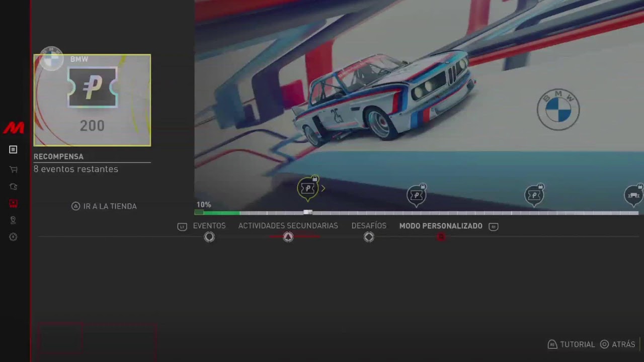Click the red marker under MODO PERSONALIZADO
Screen dimensions: 644x362
441,237
